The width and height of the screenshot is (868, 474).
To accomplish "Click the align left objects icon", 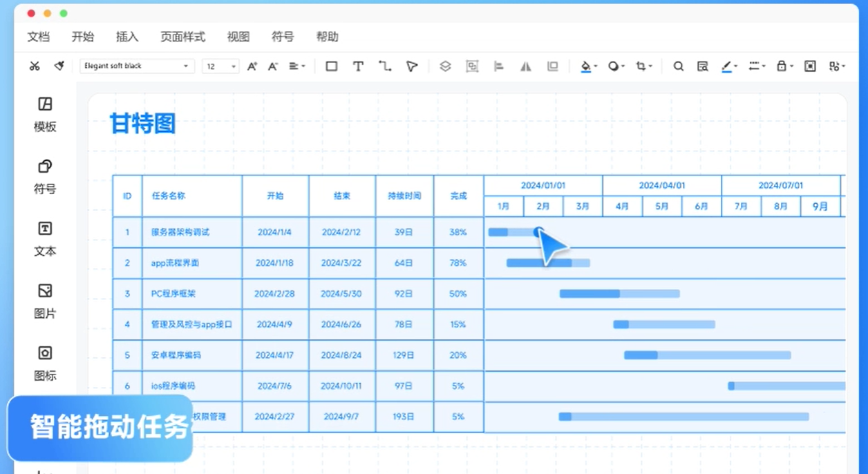I will [499, 66].
